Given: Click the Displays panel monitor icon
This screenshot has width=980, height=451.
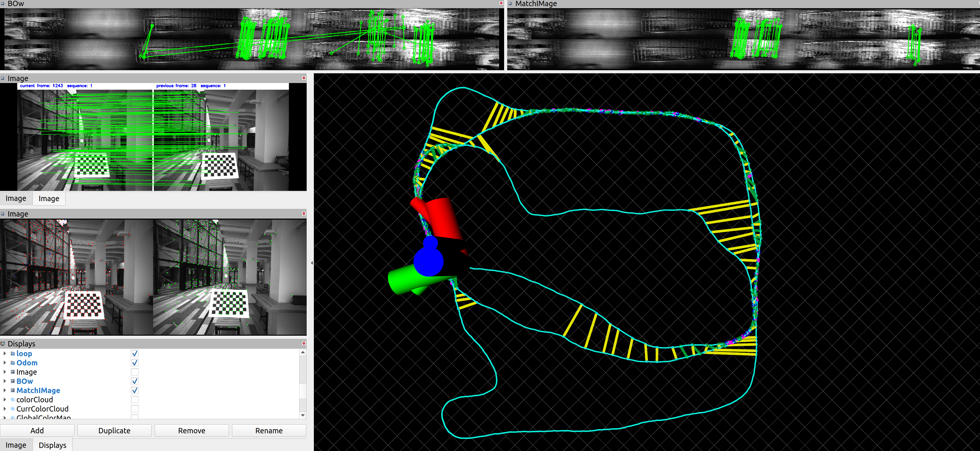Looking at the screenshot, I should point(3,344).
